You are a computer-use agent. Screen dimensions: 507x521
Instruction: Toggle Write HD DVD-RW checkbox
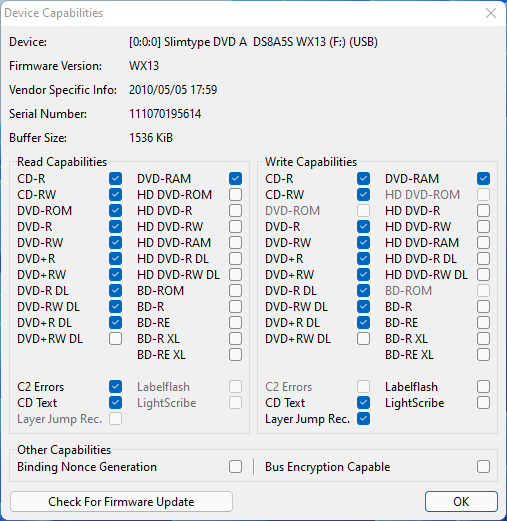[483, 226]
